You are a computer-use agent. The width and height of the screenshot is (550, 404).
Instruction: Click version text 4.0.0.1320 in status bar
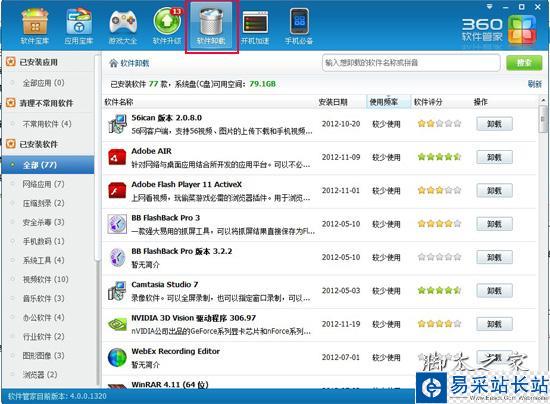(88, 396)
